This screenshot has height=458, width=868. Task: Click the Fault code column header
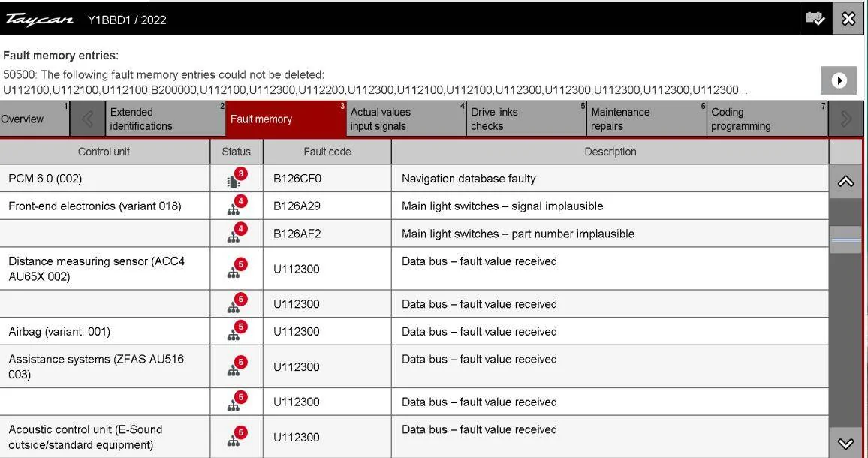tap(327, 152)
